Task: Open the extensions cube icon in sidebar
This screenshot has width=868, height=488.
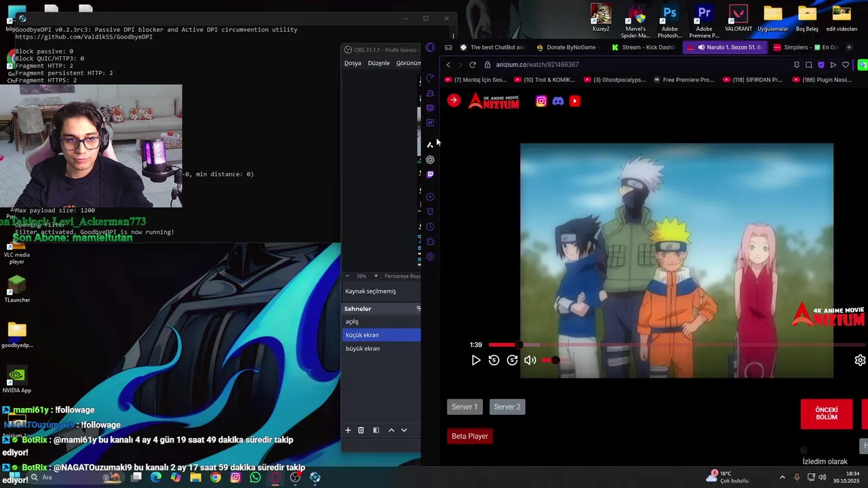Action: click(x=430, y=242)
